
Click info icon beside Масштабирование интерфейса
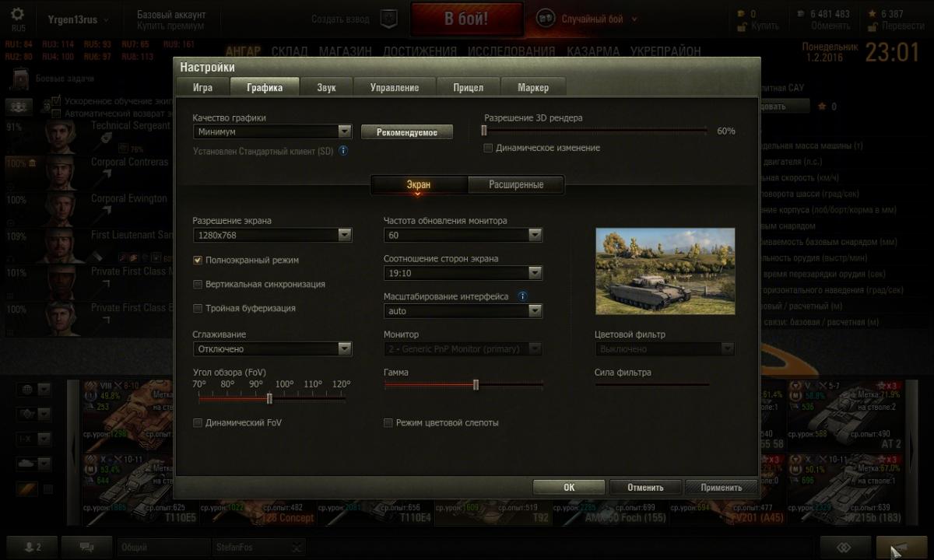tap(522, 296)
